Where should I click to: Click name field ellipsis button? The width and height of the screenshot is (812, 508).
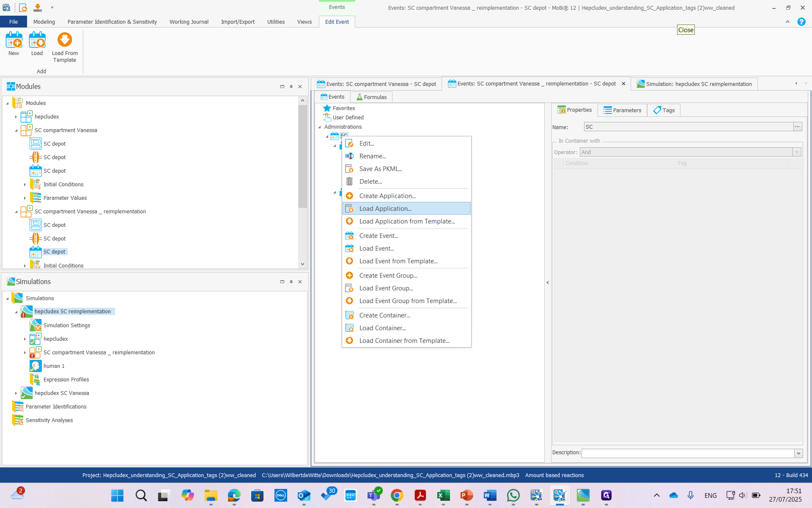tap(797, 127)
